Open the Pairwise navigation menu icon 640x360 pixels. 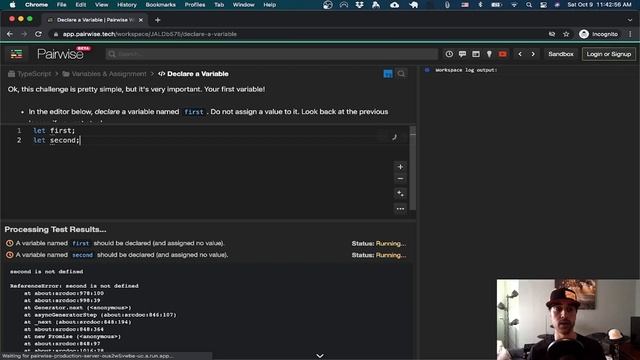tap(16, 54)
